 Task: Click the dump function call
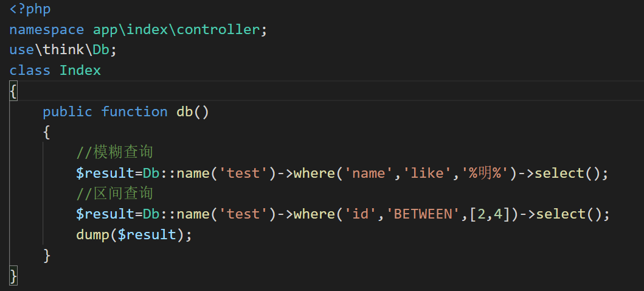(92, 235)
